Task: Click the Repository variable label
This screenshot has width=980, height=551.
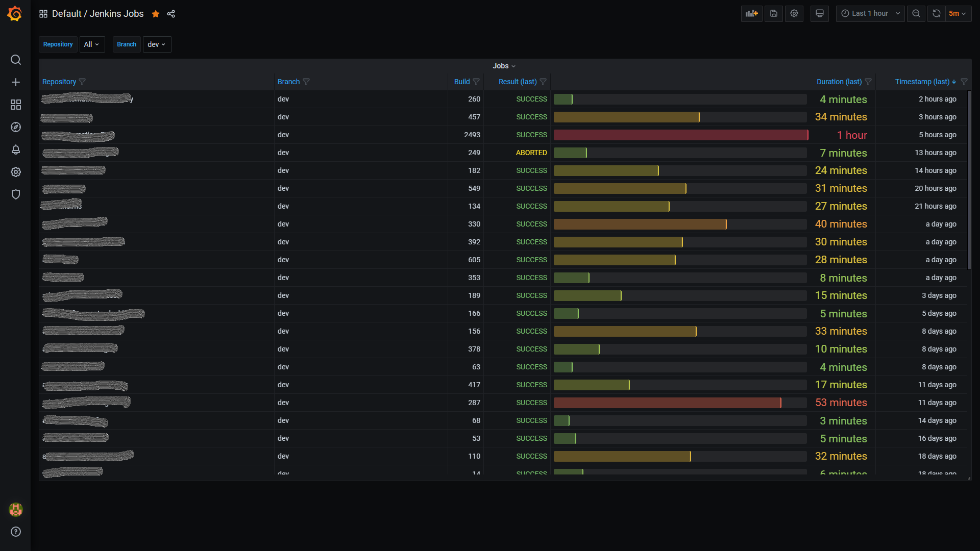Action: 58,44
